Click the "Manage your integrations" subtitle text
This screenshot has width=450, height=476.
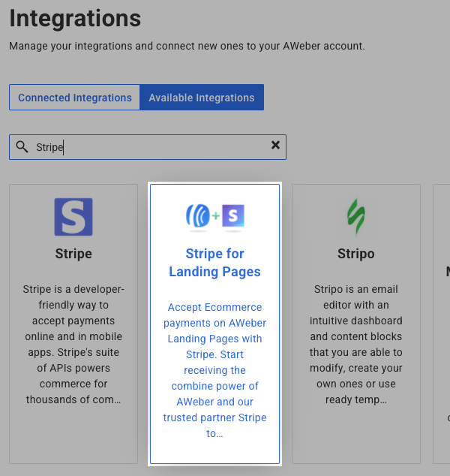tap(187, 47)
